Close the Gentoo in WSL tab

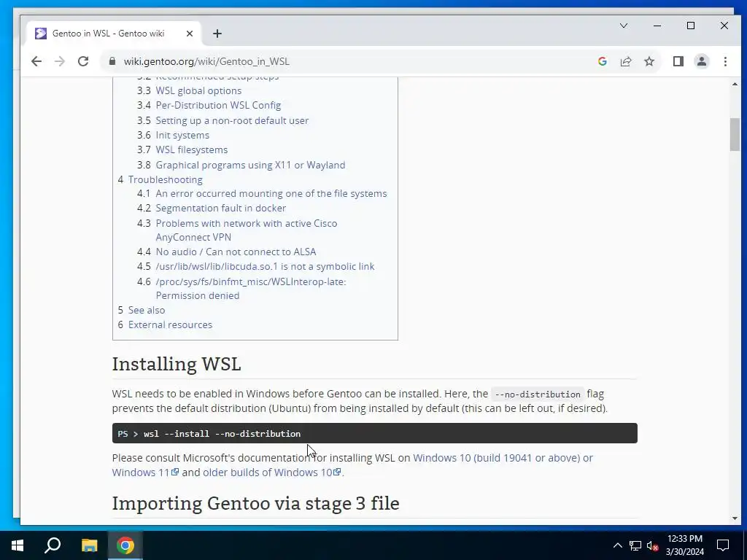coord(189,34)
